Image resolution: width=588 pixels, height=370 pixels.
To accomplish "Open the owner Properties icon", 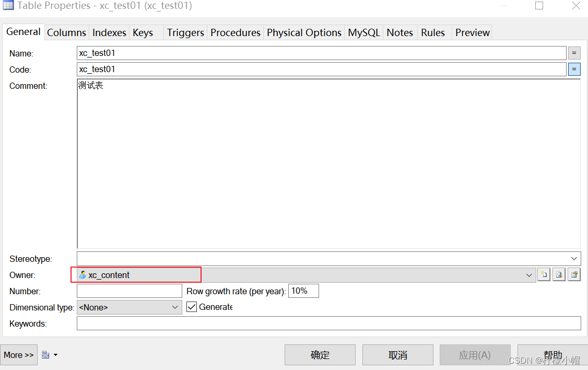I will click(574, 275).
